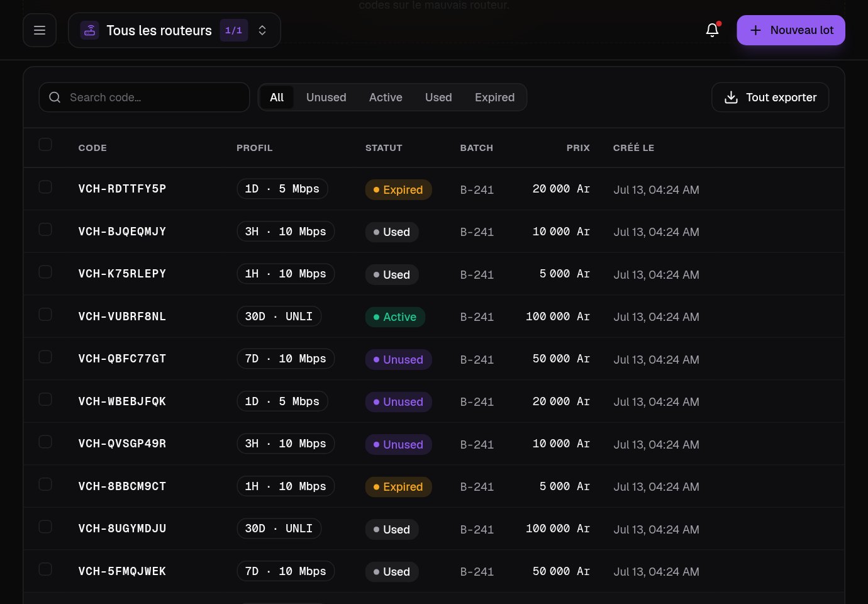Click the 1/1 router count badge
The width and height of the screenshot is (868, 604).
(233, 30)
